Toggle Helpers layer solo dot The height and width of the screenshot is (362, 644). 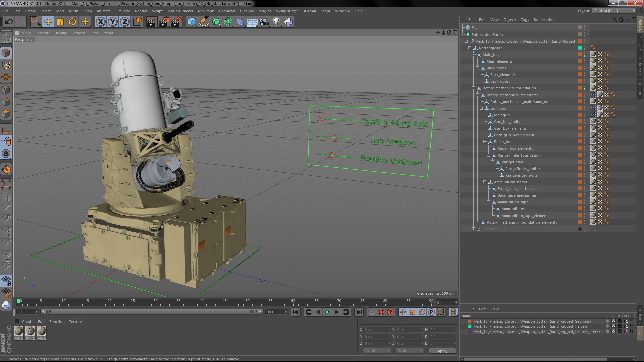pos(607,326)
